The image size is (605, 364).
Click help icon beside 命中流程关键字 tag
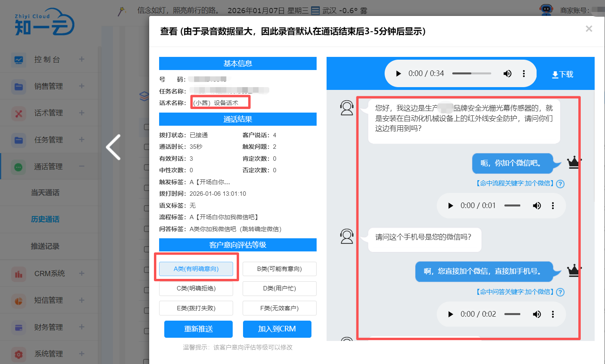[560, 184]
